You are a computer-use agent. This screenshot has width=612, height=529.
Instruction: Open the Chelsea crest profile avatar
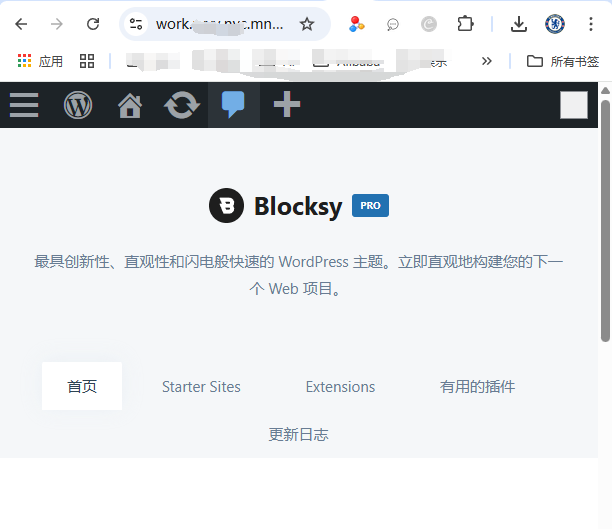tap(555, 24)
